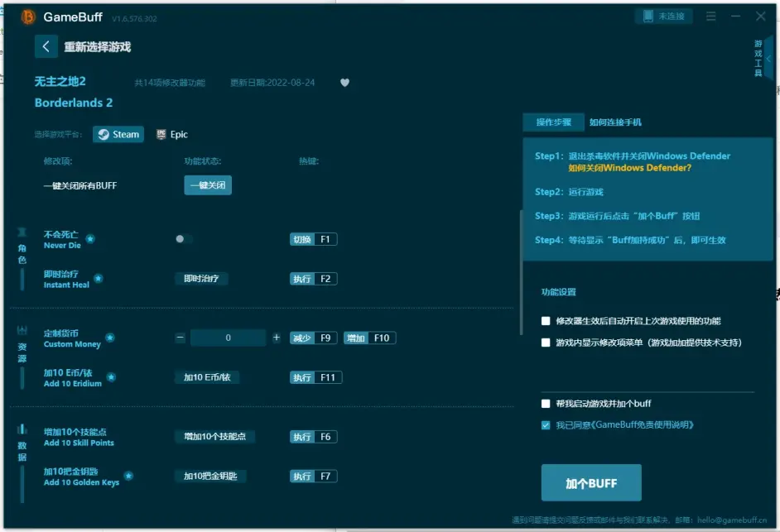This screenshot has width=780, height=532.
Task: Switch to the 如何连接手机 tab
Action: 615,122
